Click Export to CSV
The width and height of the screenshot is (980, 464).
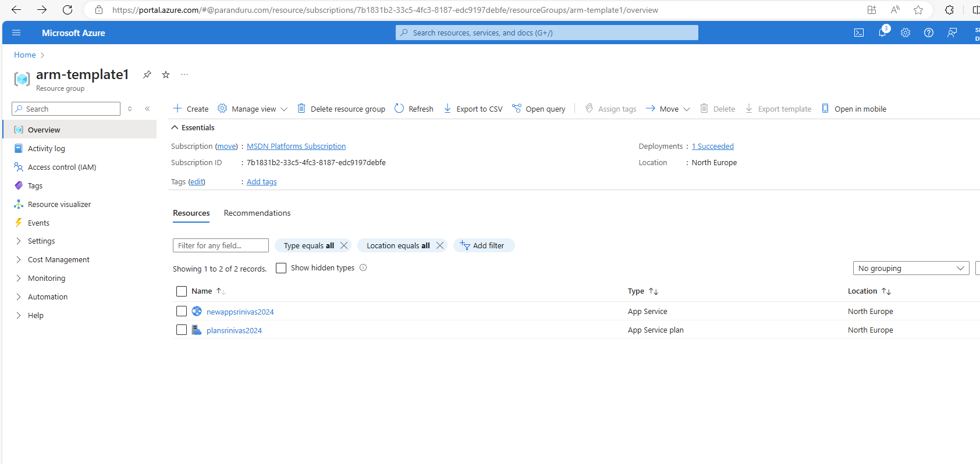[473, 109]
